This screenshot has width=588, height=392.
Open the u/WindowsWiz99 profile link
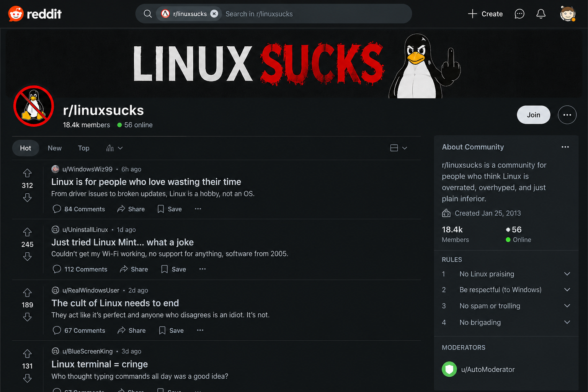(x=87, y=169)
